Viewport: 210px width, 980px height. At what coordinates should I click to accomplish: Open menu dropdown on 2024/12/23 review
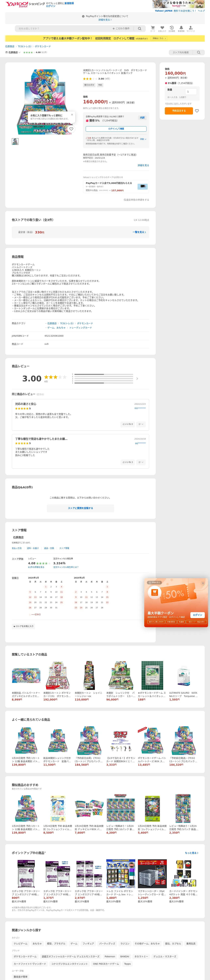141,424
